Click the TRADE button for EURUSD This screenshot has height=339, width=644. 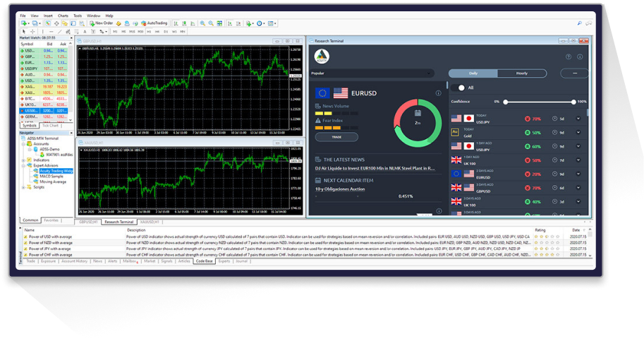[336, 137]
